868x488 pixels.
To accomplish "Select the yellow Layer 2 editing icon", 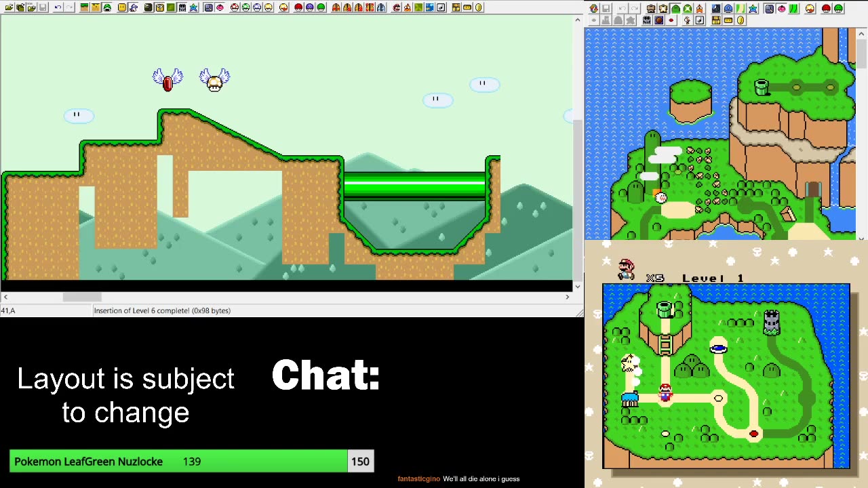I will (x=96, y=7).
